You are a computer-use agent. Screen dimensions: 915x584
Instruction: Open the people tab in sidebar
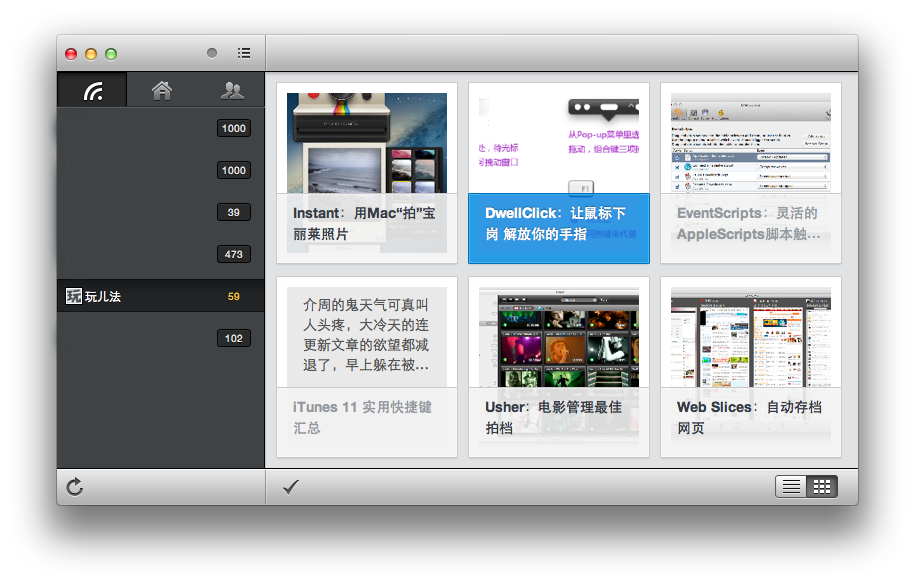coord(232,91)
